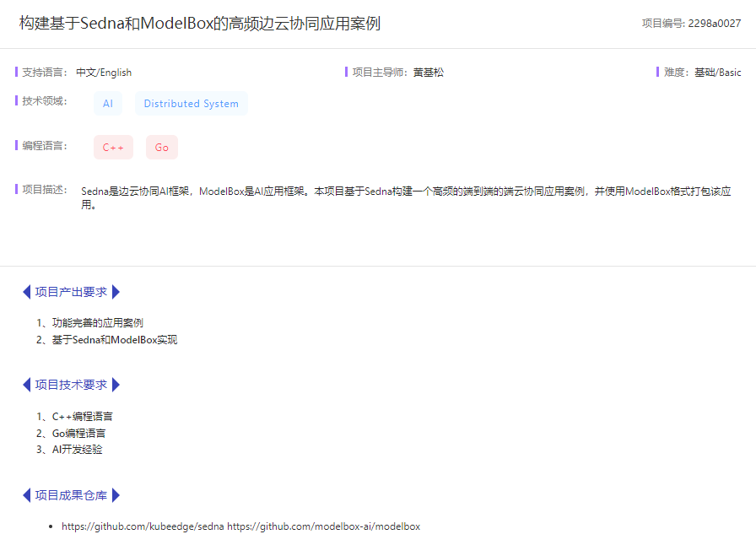
Task: Click the Distributed System tag
Action: pos(192,104)
